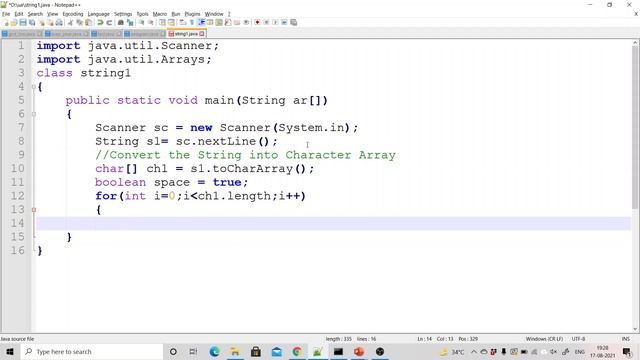Click the Save All toolbar icon
Viewport: 640px width, 360px height.
(x=32, y=22)
